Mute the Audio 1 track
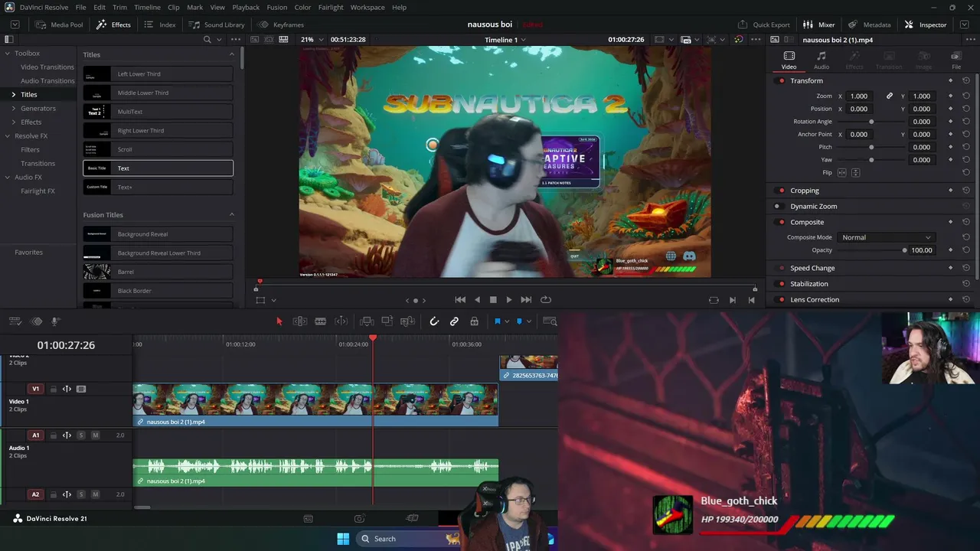The height and width of the screenshot is (551, 980). tap(95, 435)
